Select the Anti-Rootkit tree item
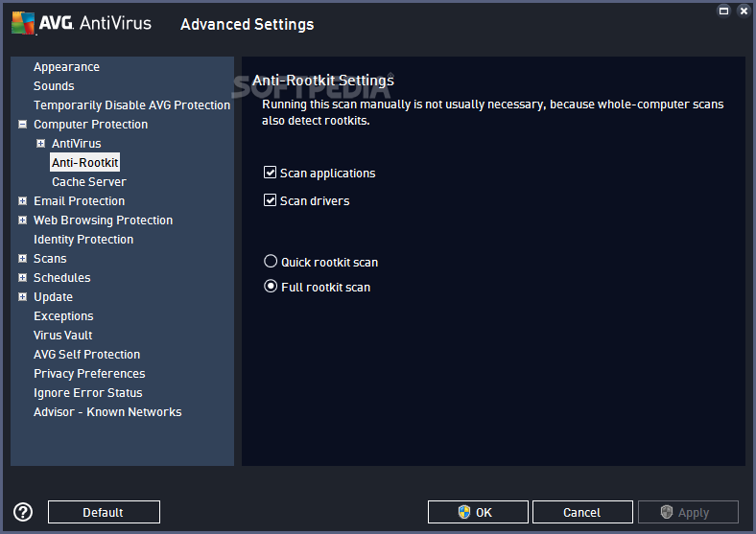 click(x=84, y=162)
